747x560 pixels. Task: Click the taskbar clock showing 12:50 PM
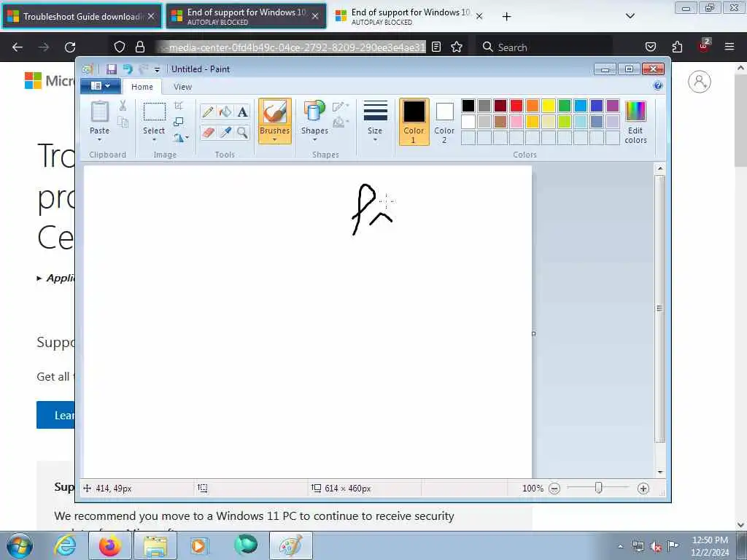[x=710, y=545]
